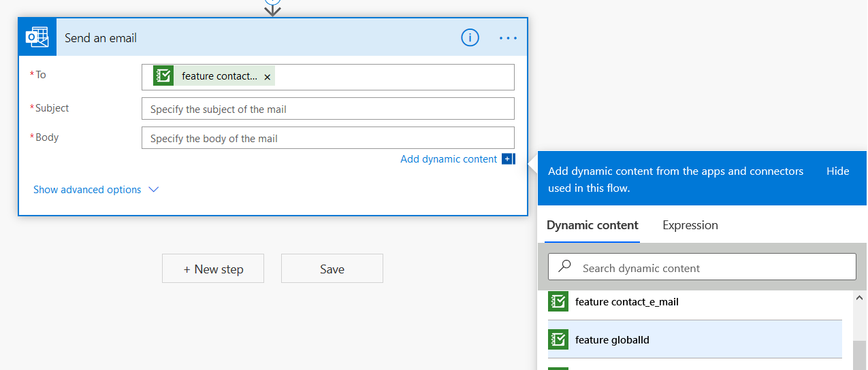Remove the feature contact token with X

[x=268, y=77]
